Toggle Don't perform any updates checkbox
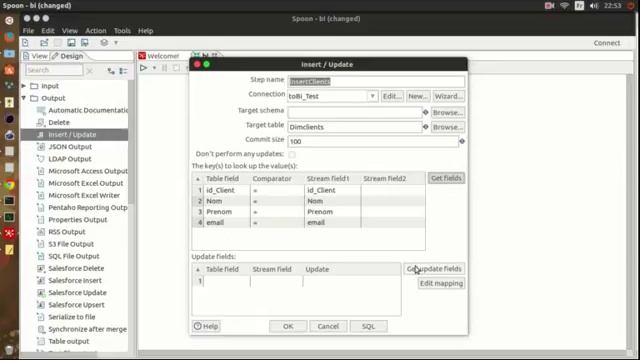The width and height of the screenshot is (640, 360). (292, 154)
